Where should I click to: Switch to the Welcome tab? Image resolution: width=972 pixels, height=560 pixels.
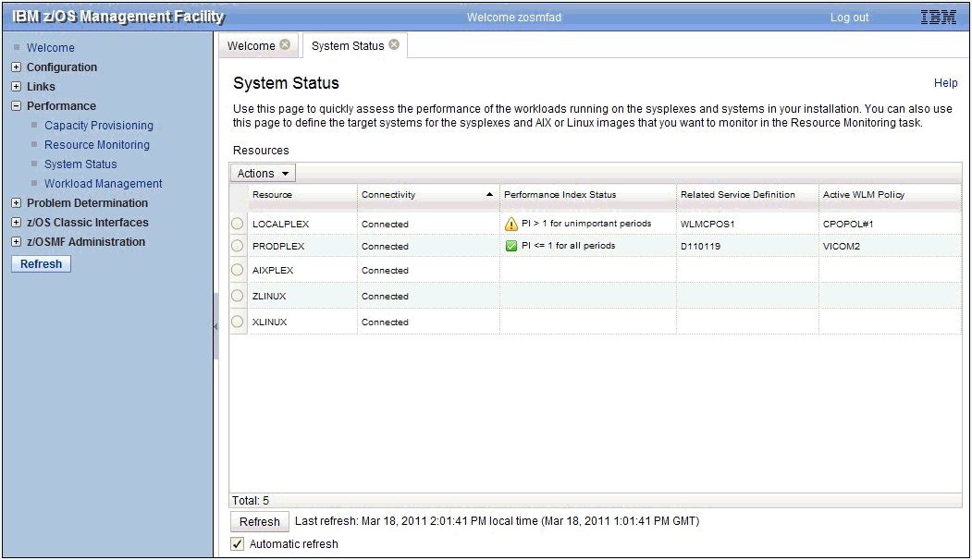pos(253,44)
